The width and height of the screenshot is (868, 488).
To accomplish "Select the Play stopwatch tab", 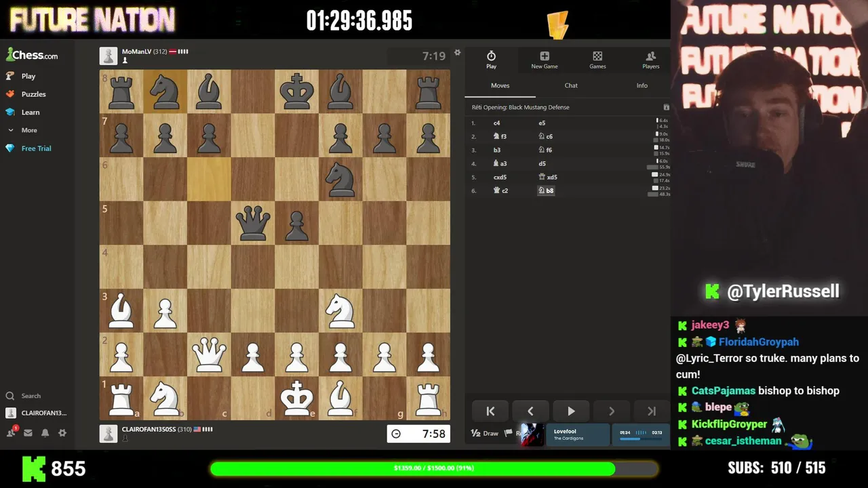I will tap(491, 60).
